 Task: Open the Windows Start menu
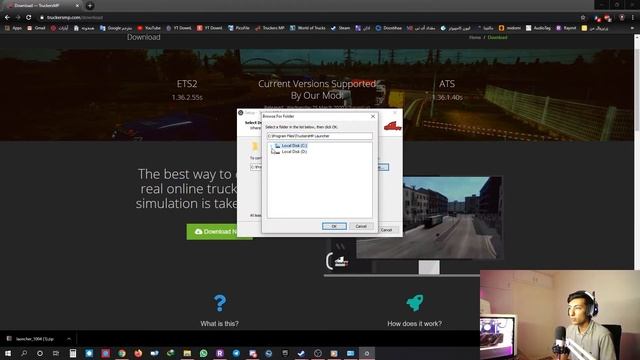8,353
